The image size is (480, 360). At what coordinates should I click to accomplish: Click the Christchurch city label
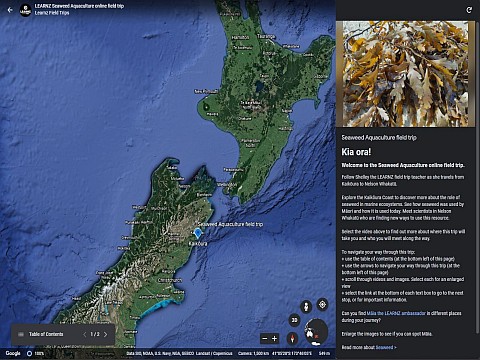pos(170,280)
